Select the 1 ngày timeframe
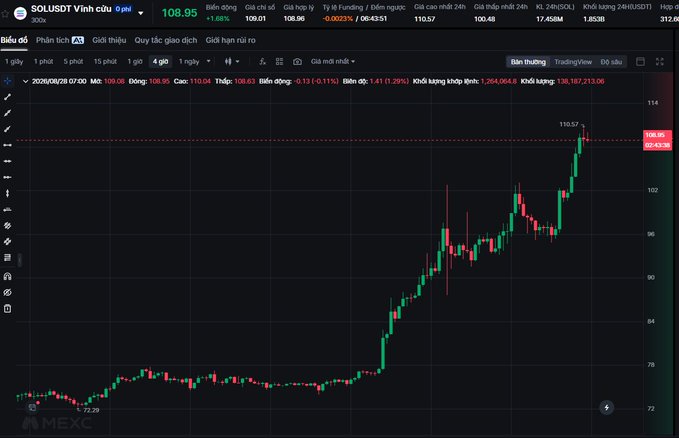Viewport: 679px width, 438px height. coord(189,62)
